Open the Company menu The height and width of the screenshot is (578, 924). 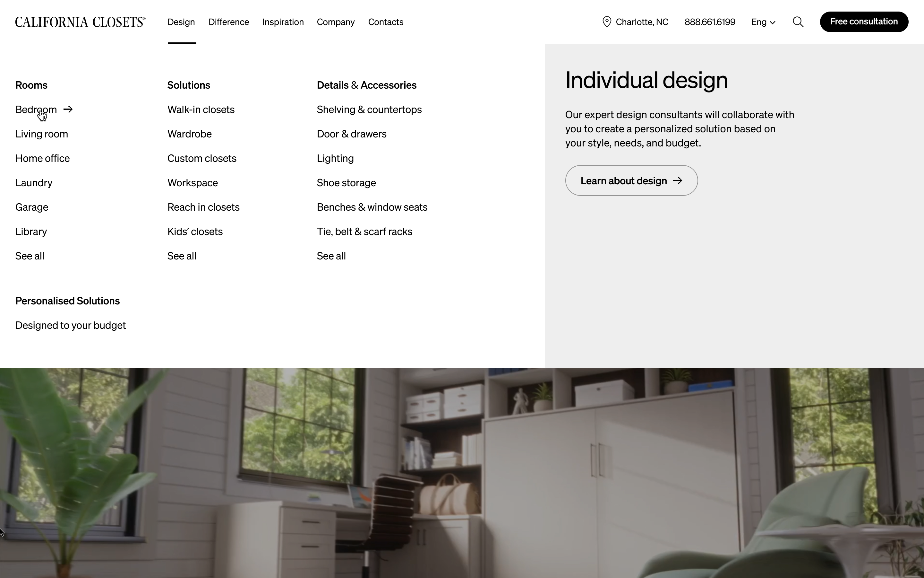[336, 22]
